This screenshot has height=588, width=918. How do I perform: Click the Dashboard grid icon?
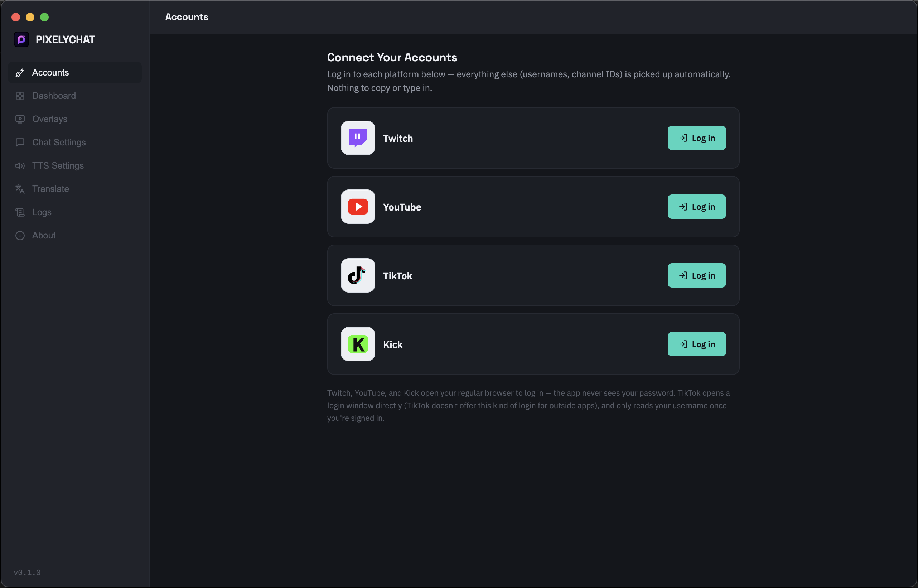pos(20,96)
